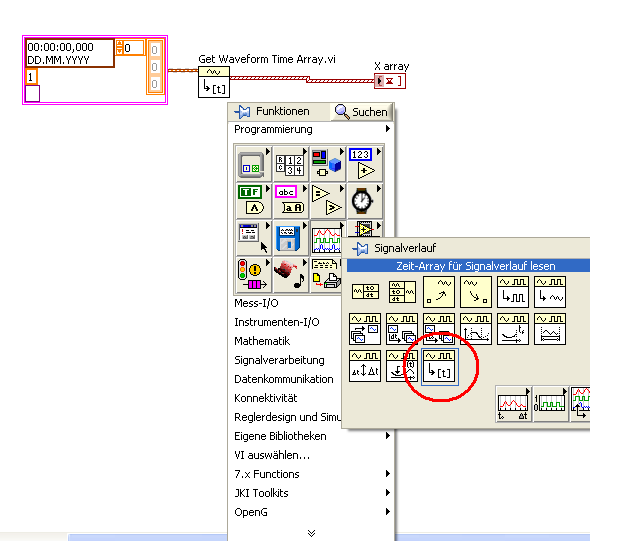This screenshot has width=640, height=541.
Task: Select the purple attributes box in waveform constant
Action: pyautogui.click(x=32, y=93)
